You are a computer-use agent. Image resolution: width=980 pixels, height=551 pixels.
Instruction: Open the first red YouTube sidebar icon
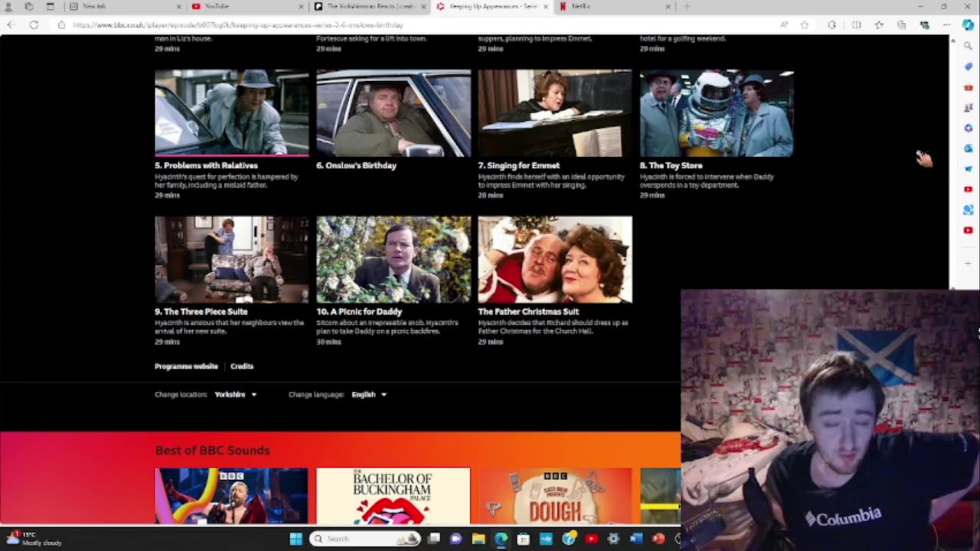point(968,189)
